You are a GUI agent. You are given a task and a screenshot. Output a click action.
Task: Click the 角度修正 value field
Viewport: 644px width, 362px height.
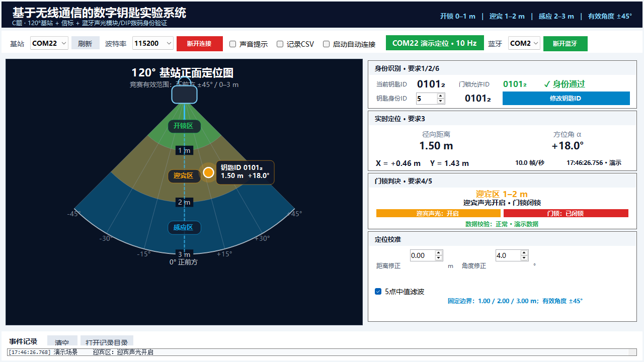pos(508,255)
